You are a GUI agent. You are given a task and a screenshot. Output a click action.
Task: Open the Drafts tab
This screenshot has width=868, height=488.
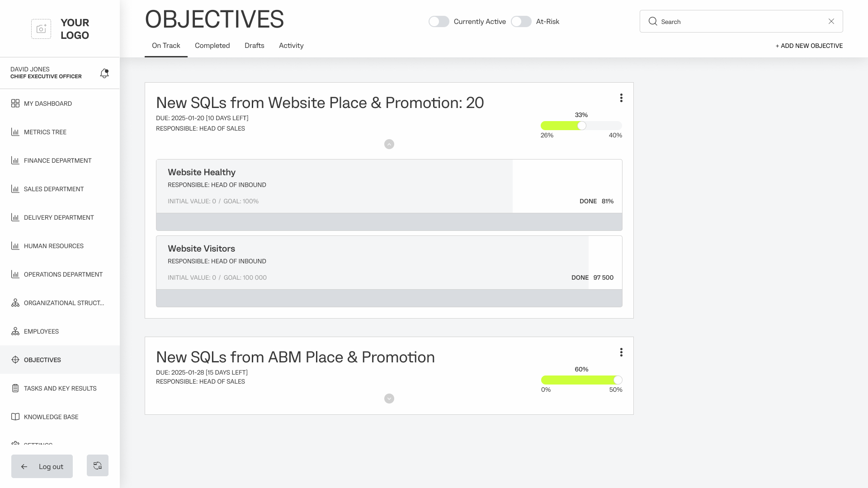pos(254,46)
